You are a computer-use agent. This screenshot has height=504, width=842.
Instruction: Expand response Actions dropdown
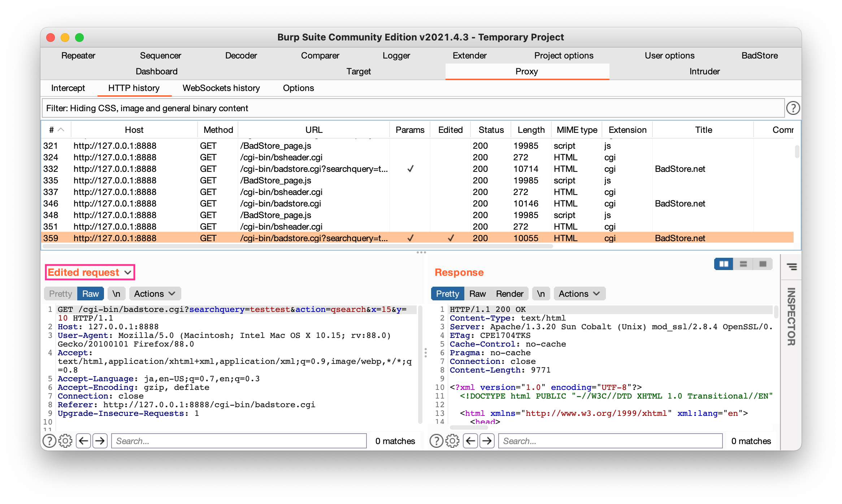click(x=579, y=294)
